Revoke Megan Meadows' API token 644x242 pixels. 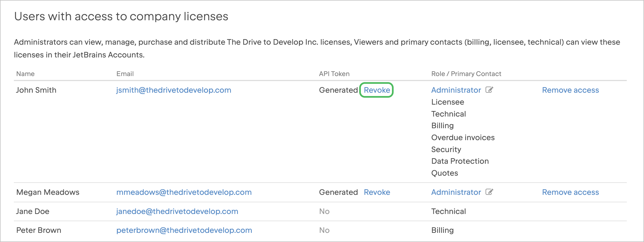[377, 192]
